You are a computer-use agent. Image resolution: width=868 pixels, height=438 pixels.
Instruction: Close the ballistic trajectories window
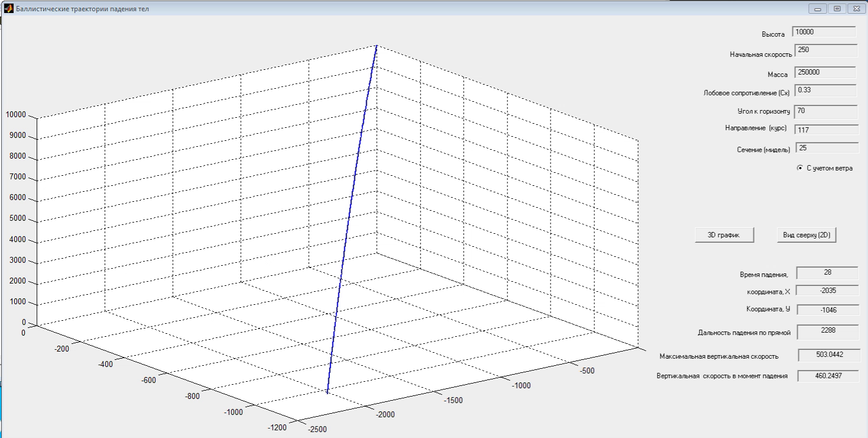856,9
